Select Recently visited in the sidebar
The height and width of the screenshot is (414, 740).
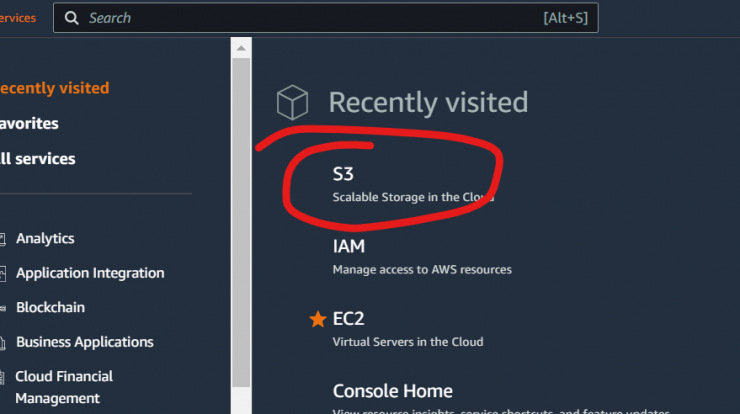(x=54, y=88)
